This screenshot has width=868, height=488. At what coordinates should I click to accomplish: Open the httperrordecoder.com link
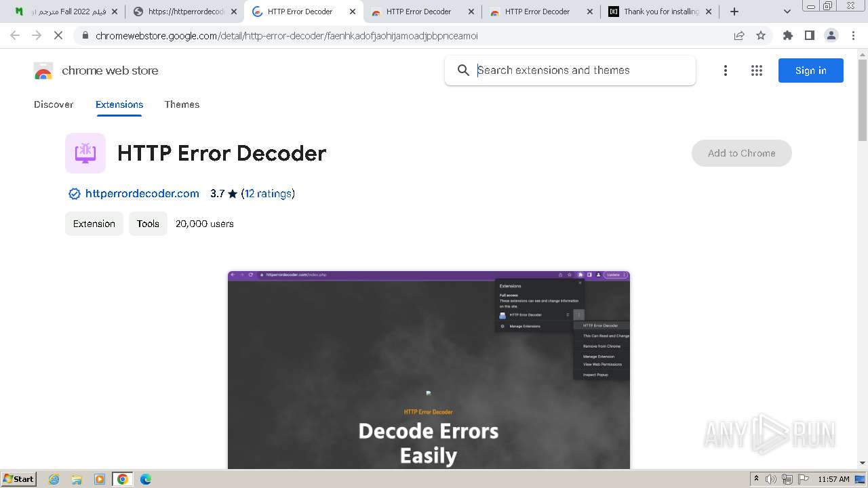tap(142, 194)
